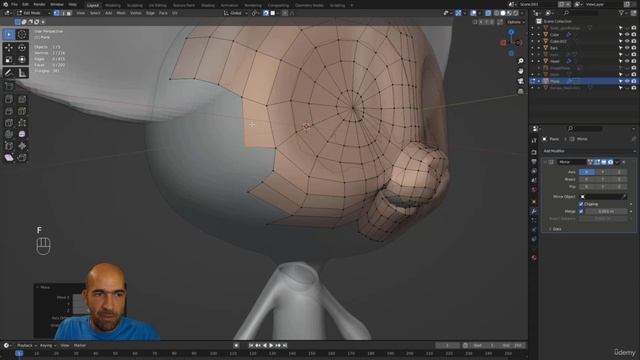Open the Material properties tab
The height and width of the screenshot is (360, 640).
(x=534, y=258)
